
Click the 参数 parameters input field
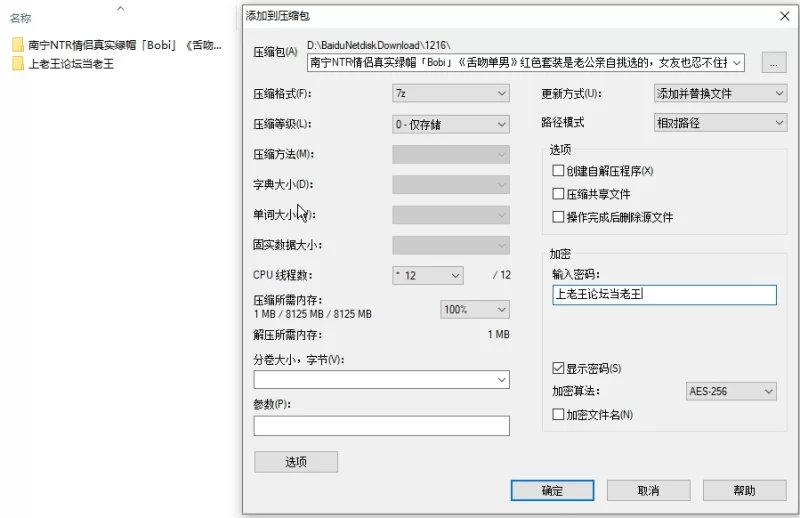pyautogui.click(x=381, y=426)
